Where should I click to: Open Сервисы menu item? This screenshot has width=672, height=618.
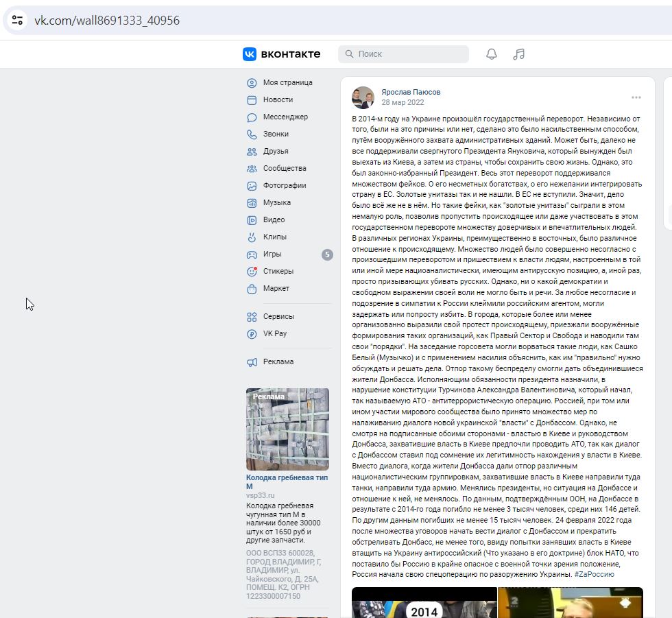(278, 316)
